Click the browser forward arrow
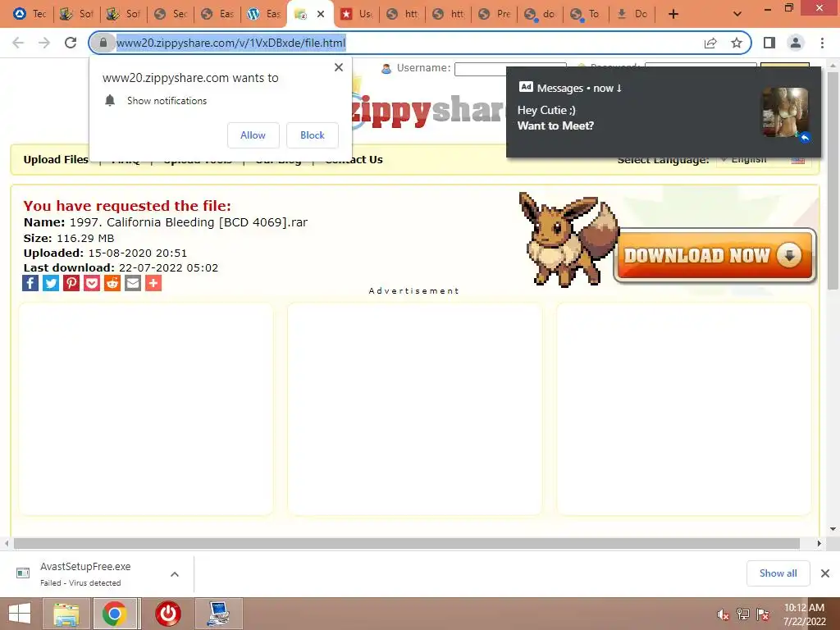The image size is (840, 630). click(44, 43)
